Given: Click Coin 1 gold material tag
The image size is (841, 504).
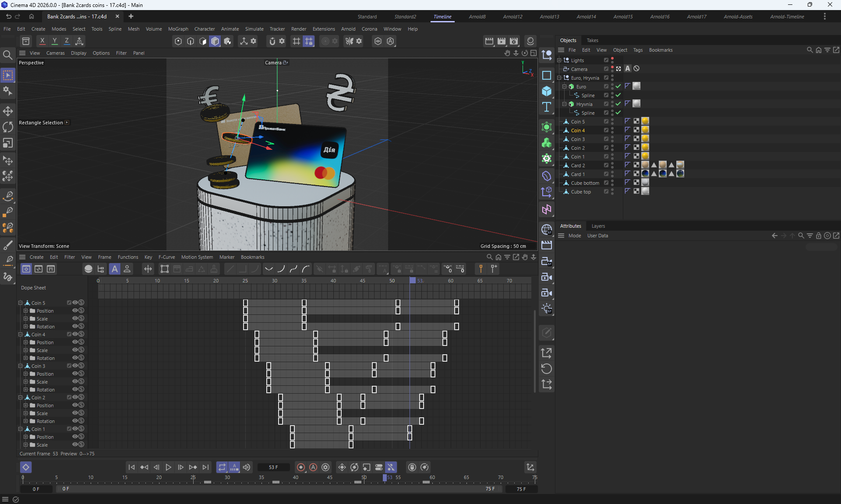Looking at the screenshot, I should click(645, 156).
